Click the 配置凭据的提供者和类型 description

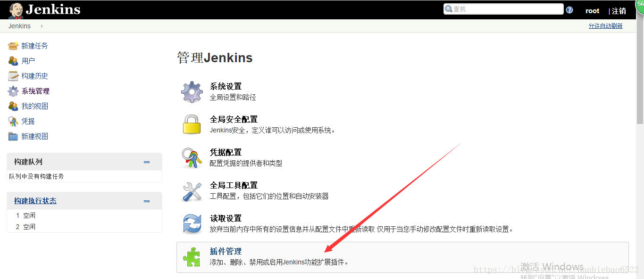[246, 163]
